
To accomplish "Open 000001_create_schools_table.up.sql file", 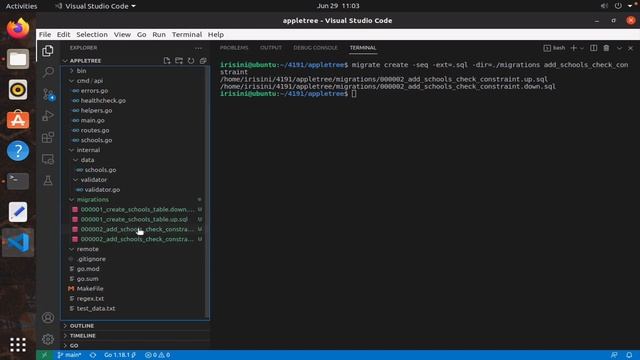I will (x=134, y=219).
